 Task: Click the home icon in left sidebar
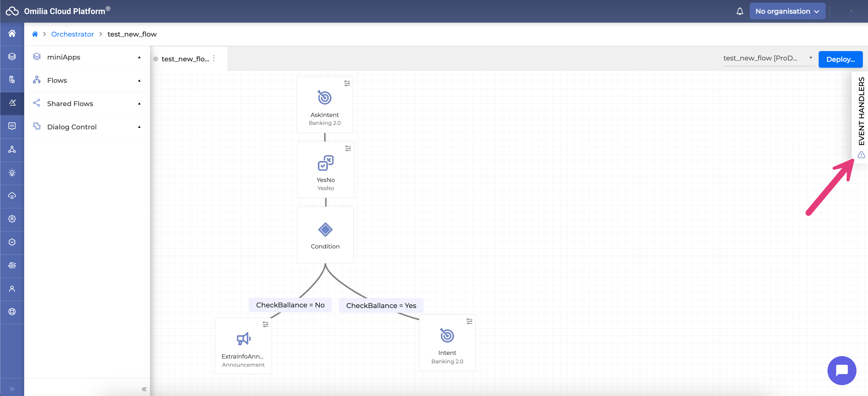coord(12,33)
